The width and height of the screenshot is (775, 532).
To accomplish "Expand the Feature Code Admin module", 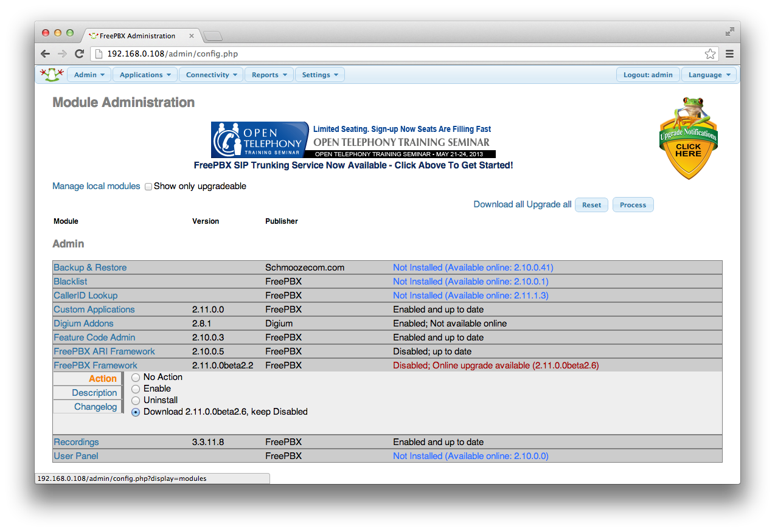I will [x=94, y=337].
